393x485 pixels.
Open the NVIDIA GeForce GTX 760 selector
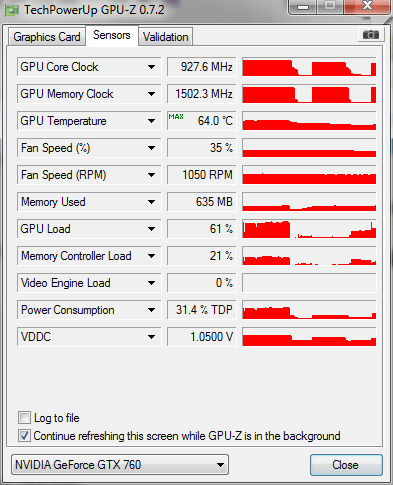coord(120,464)
